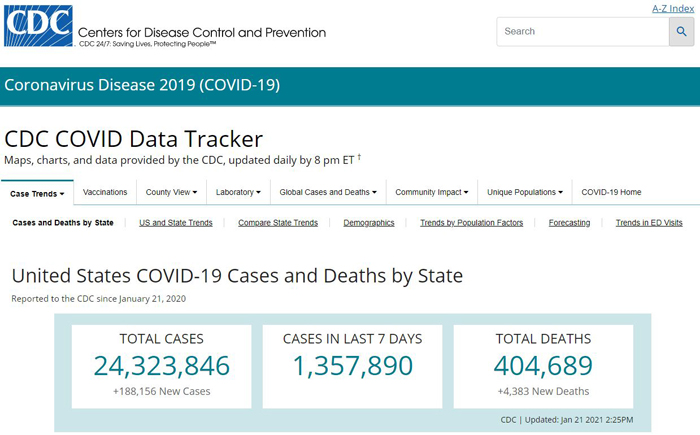Click the CDC COVID Data Tracker heading
The height and width of the screenshot is (435, 700).
pyautogui.click(x=133, y=139)
